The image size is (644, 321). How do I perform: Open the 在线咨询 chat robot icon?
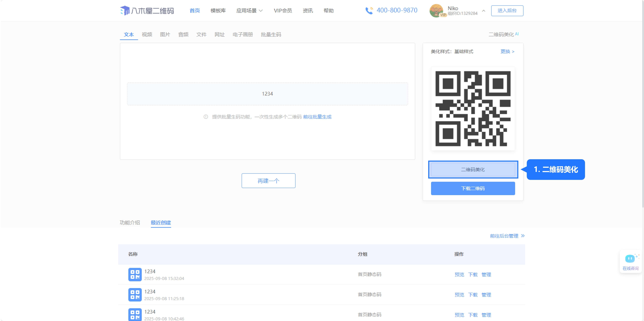[x=630, y=259]
